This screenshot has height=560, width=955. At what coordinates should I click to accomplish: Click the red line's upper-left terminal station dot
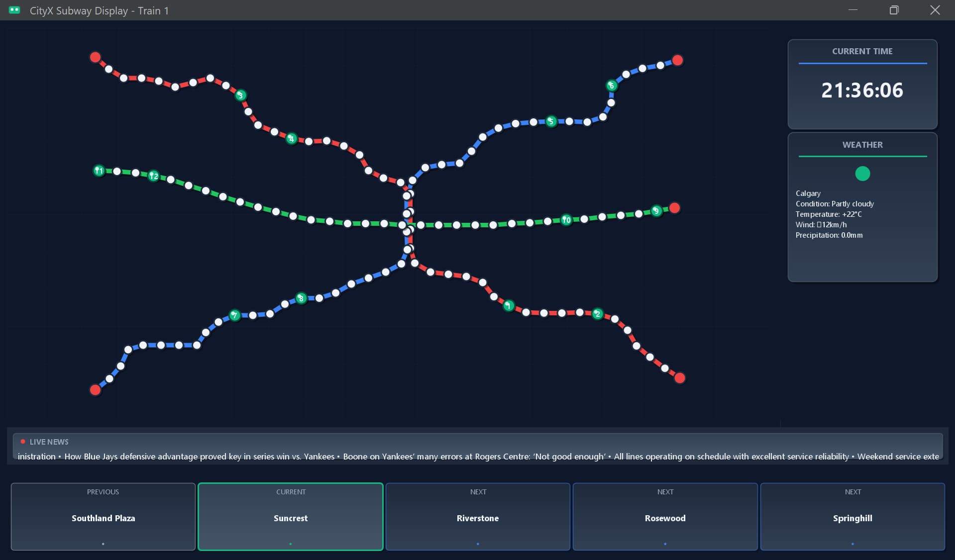[95, 57]
